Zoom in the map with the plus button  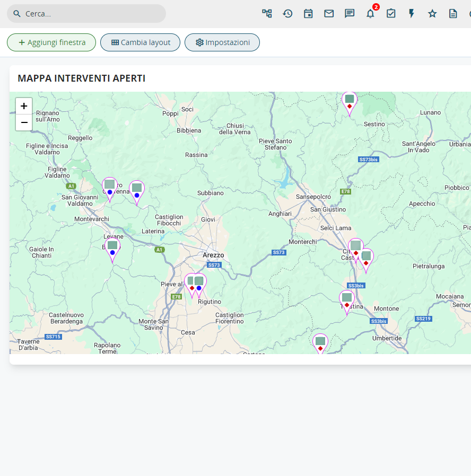point(24,106)
